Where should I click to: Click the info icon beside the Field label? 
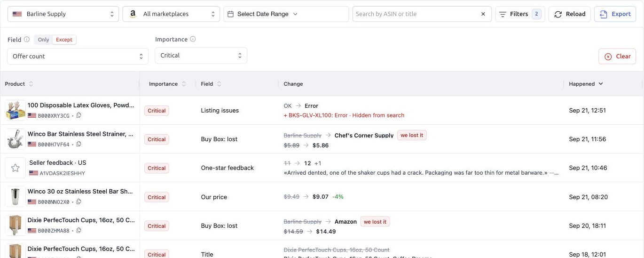tap(27, 40)
